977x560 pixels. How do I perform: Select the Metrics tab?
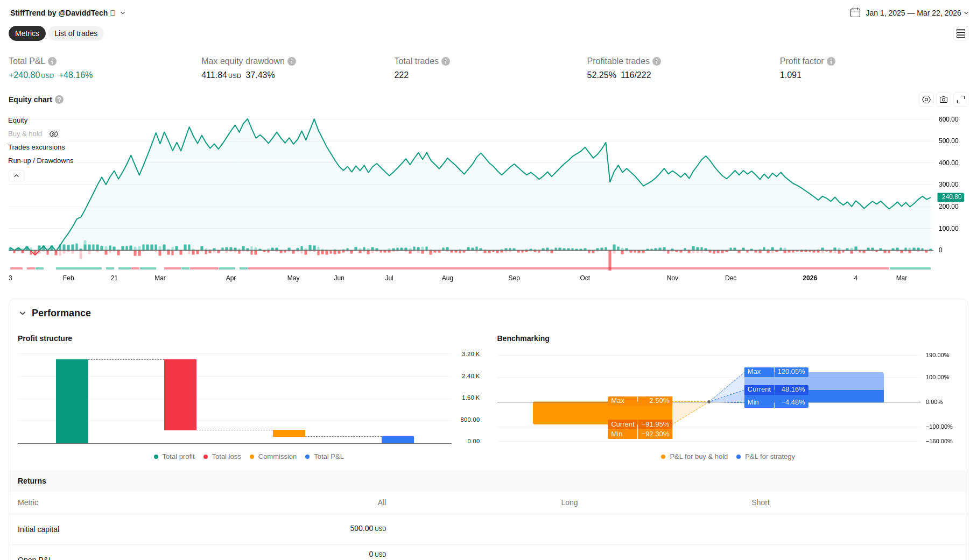27,33
